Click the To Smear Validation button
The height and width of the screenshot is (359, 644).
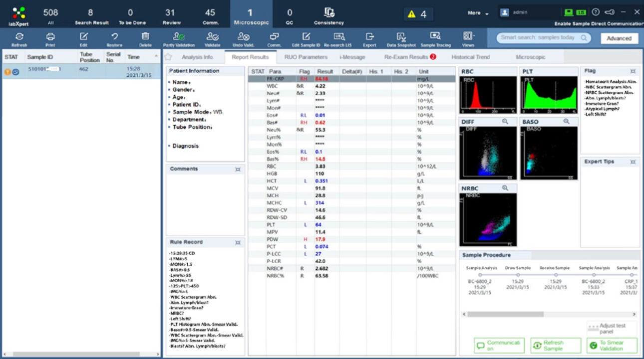[x=612, y=345]
